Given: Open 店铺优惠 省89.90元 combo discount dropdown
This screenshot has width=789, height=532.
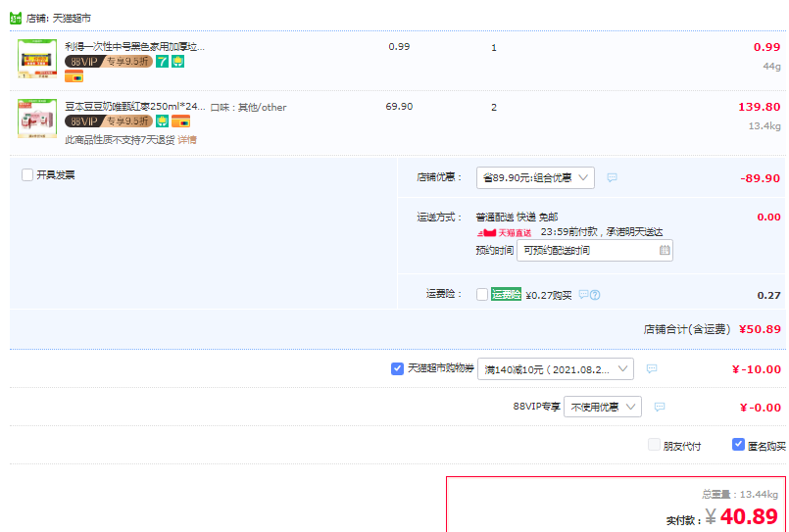Looking at the screenshot, I should pyautogui.click(x=535, y=177).
